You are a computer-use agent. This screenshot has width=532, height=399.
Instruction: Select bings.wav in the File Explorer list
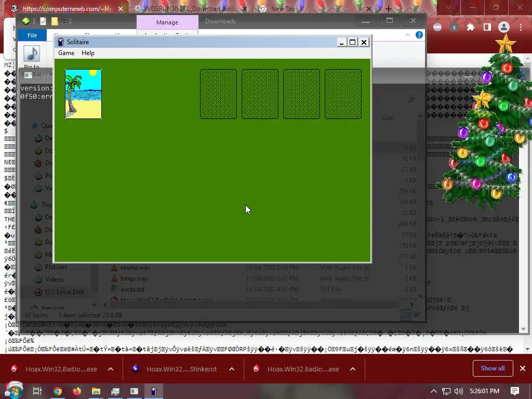click(134, 278)
